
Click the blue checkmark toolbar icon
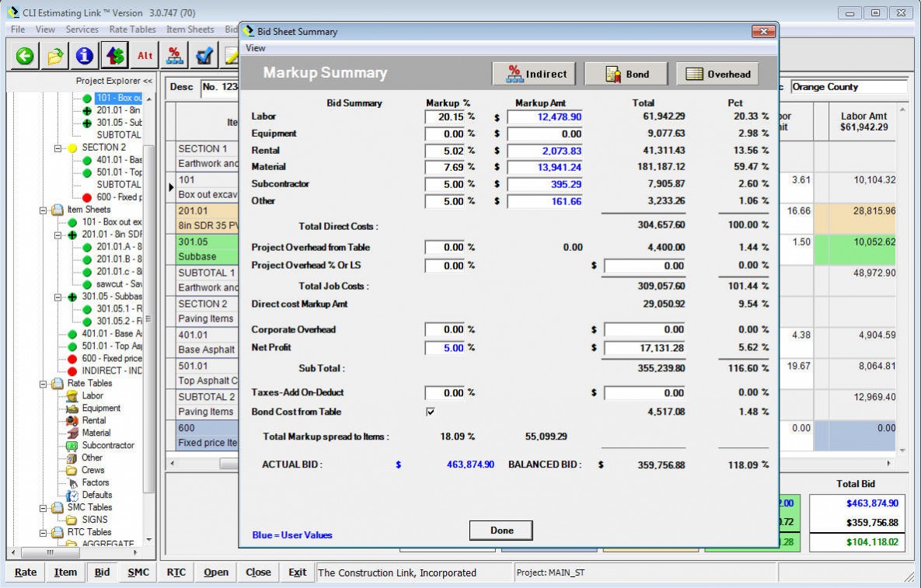coord(204,56)
